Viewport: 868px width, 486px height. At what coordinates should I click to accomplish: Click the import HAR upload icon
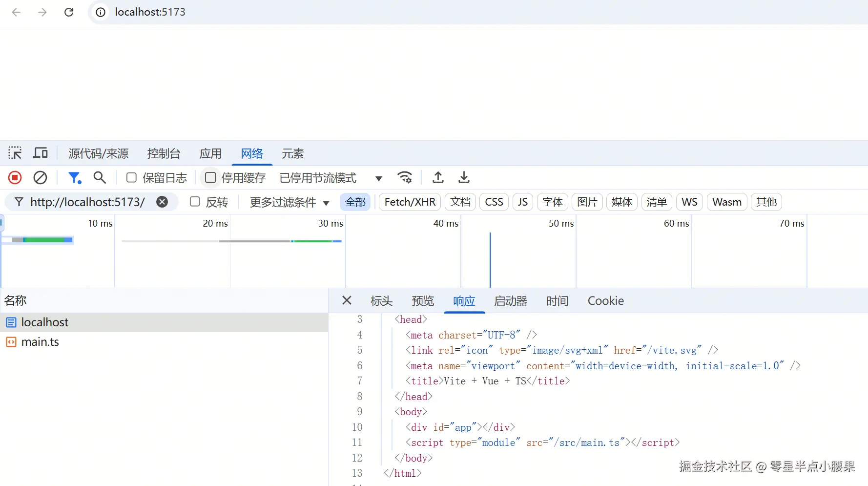pos(438,178)
